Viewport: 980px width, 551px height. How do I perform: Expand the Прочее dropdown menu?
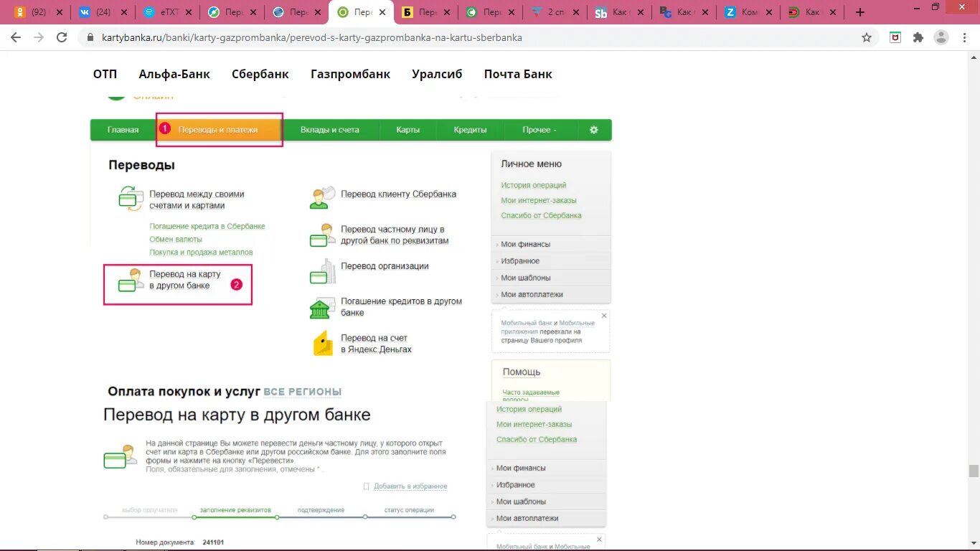[540, 130]
